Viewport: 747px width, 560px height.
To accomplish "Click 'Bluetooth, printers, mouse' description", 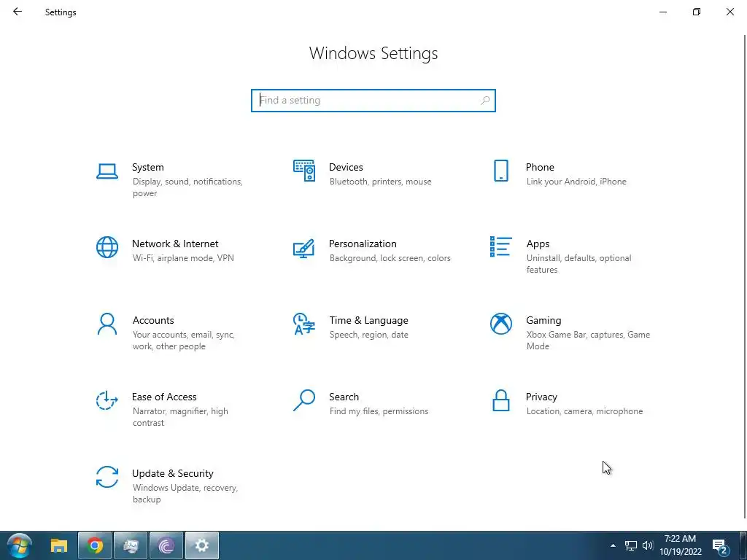I will [x=380, y=182].
